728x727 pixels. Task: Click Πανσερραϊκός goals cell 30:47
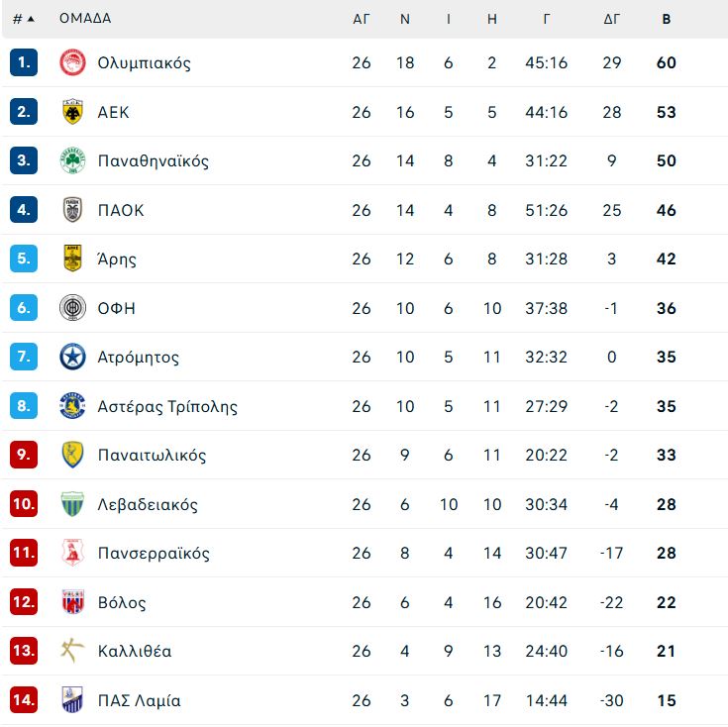546,553
